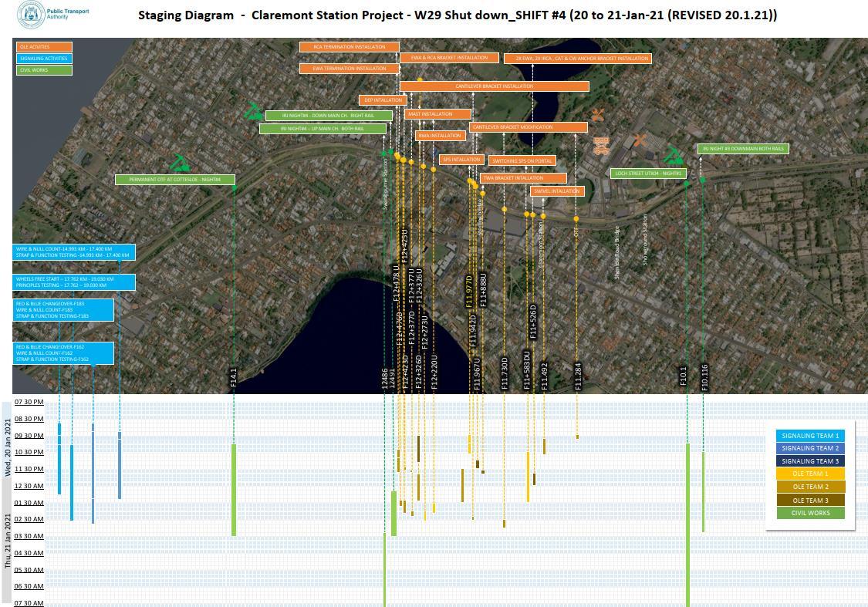Select the BWA Installation label
This screenshot has height=607, width=868.
tap(440, 136)
